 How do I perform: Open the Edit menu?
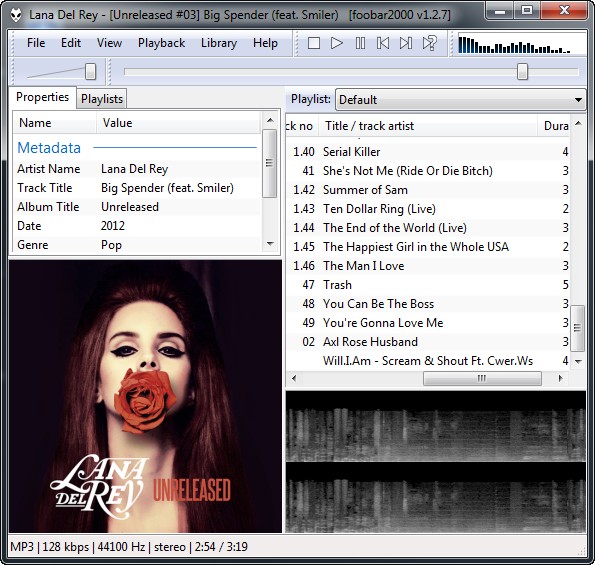71,43
